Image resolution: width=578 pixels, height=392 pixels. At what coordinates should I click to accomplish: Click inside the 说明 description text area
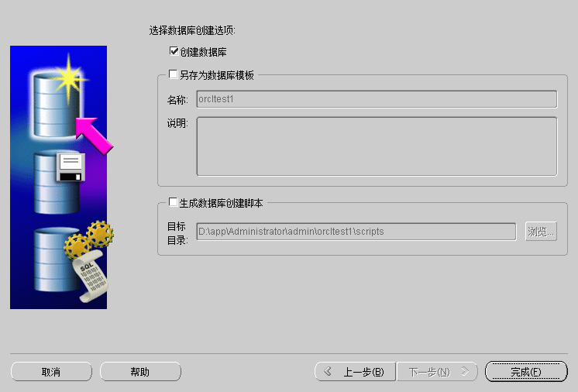click(x=377, y=146)
